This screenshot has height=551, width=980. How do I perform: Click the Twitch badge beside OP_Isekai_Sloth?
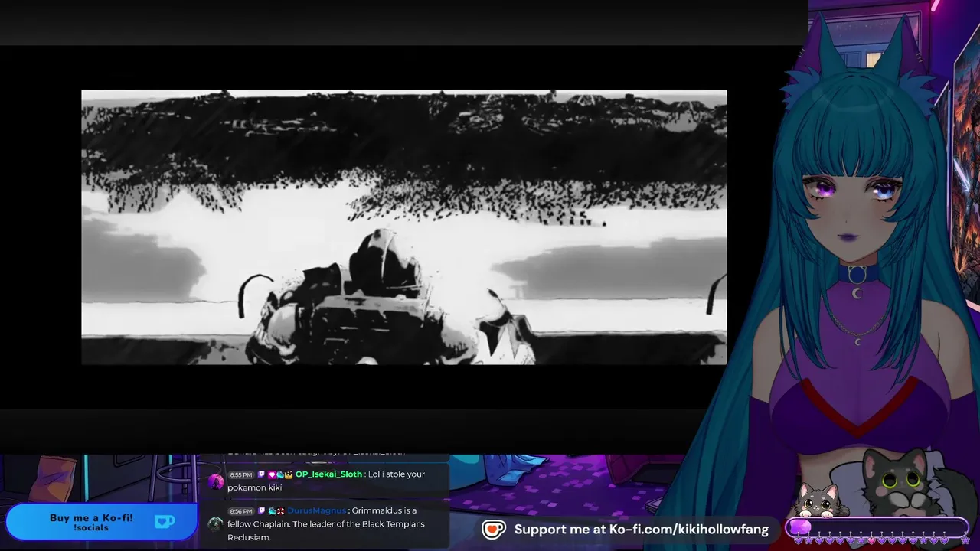tap(262, 474)
